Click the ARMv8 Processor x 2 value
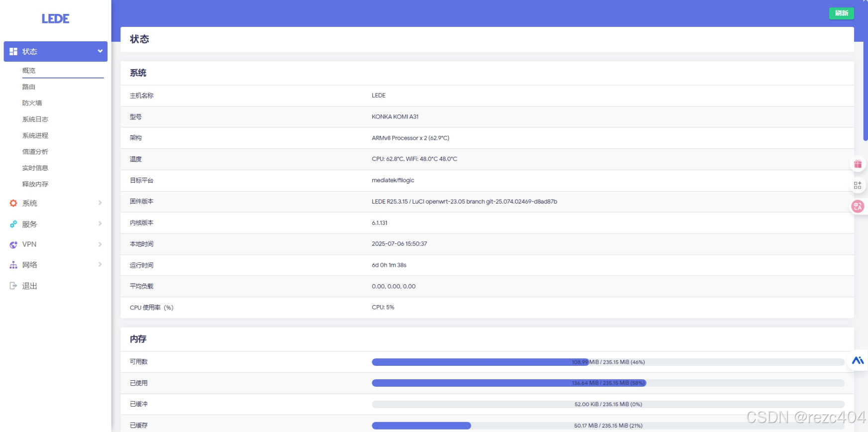Screen dimensions: 868x432 pyautogui.click(x=411, y=138)
